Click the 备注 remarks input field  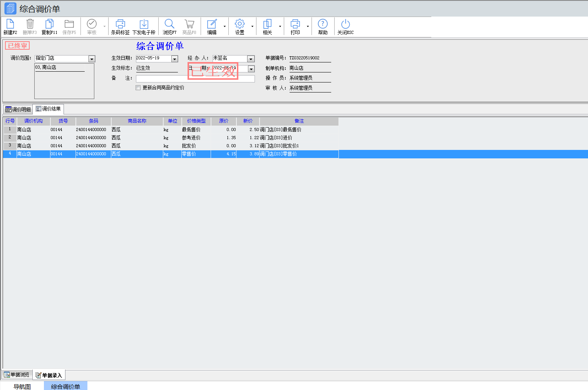click(x=195, y=79)
